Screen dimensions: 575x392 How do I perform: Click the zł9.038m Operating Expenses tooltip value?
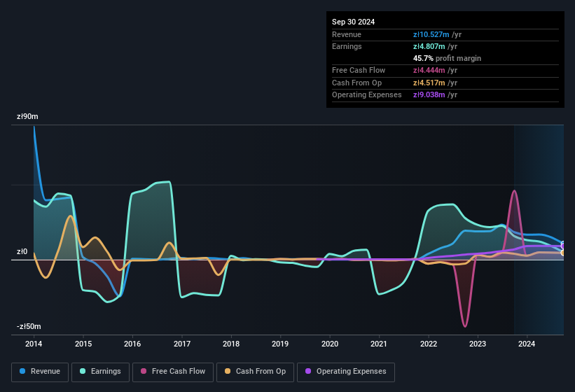click(x=428, y=94)
